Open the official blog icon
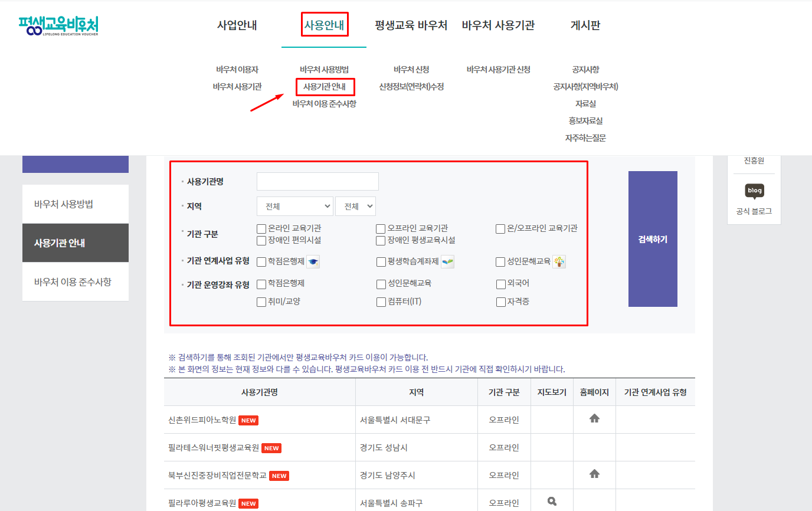Screen dimensions: 812x511 point(754,191)
